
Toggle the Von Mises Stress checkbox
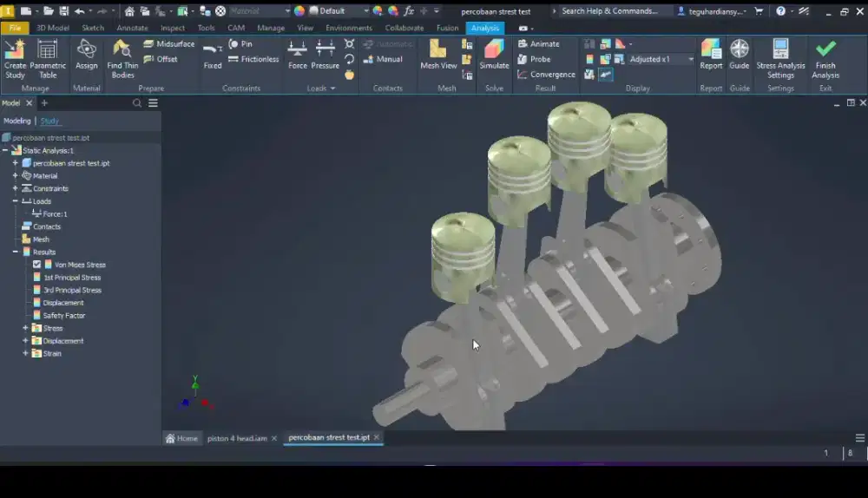tap(37, 265)
